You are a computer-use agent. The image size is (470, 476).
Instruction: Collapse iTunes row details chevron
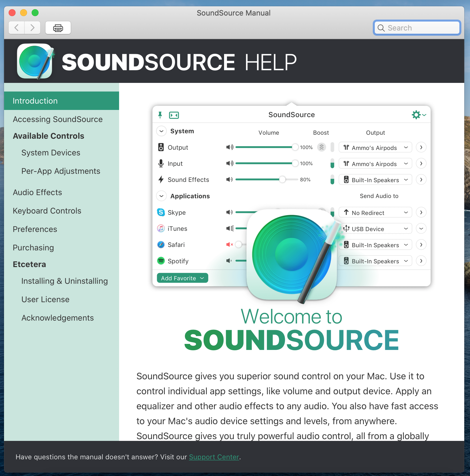tap(421, 229)
